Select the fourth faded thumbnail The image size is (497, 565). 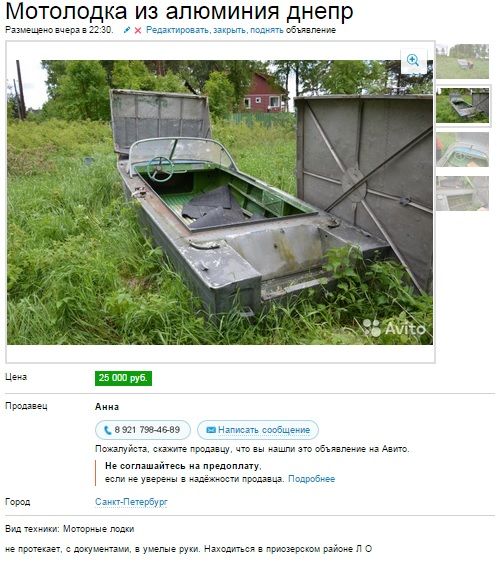click(x=462, y=193)
